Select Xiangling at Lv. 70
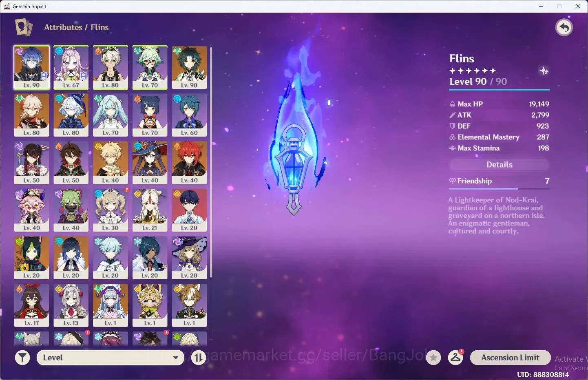This screenshot has height=380, width=588. (x=150, y=115)
